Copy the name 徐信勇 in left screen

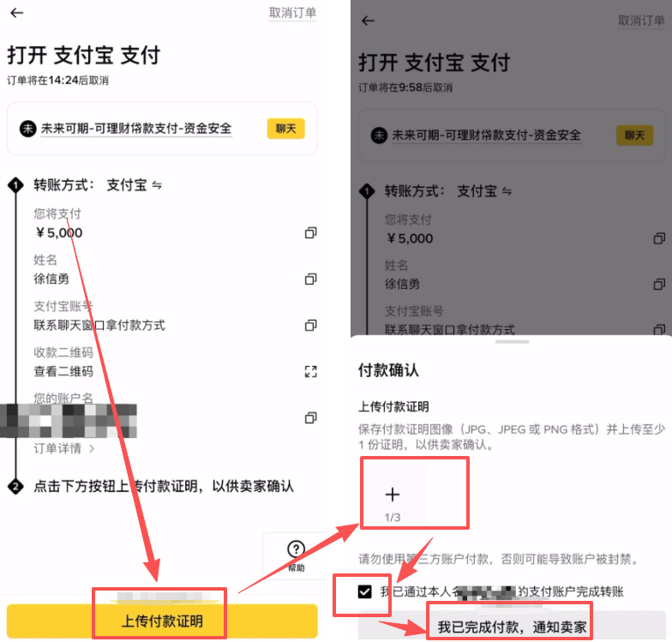coord(310,279)
